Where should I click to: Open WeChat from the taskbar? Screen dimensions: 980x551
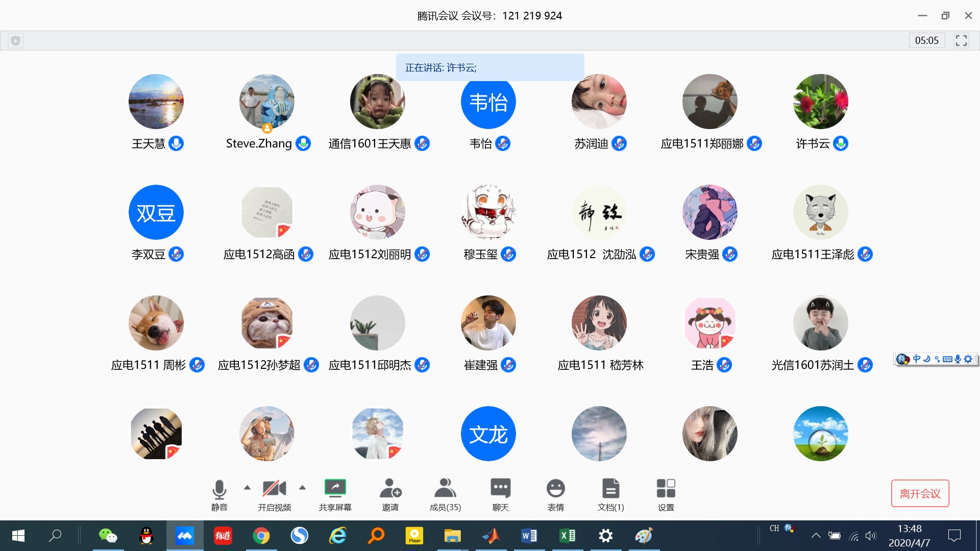(108, 536)
